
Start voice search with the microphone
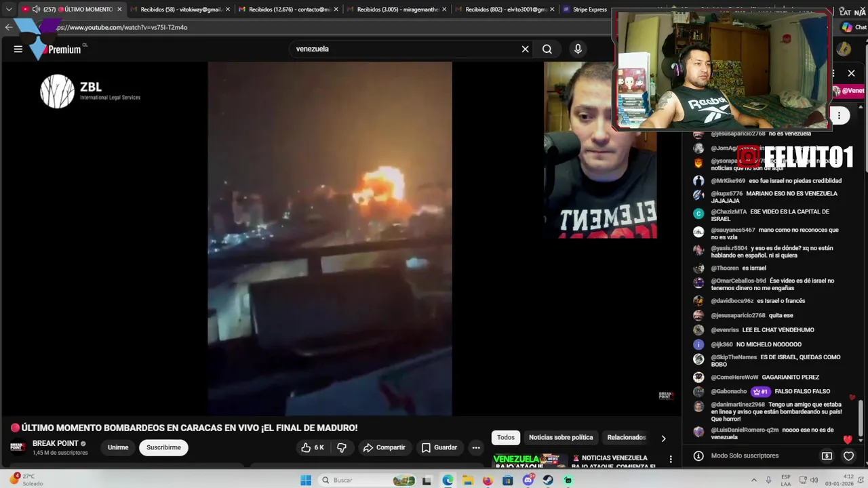(x=578, y=49)
